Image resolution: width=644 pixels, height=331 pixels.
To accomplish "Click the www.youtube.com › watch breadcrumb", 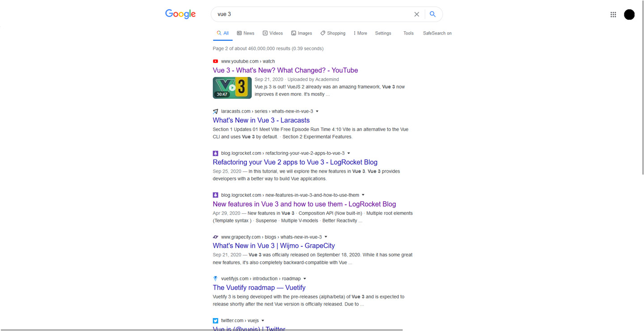I will (x=248, y=61).
